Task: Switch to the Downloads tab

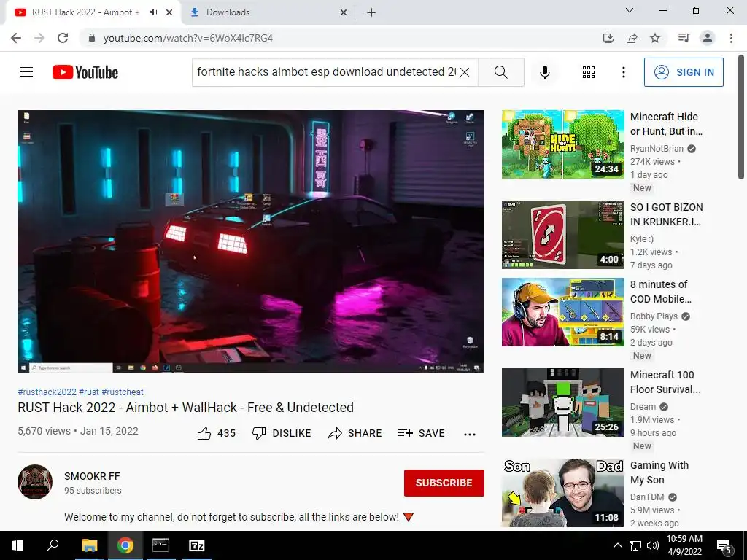Action: pyautogui.click(x=269, y=12)
